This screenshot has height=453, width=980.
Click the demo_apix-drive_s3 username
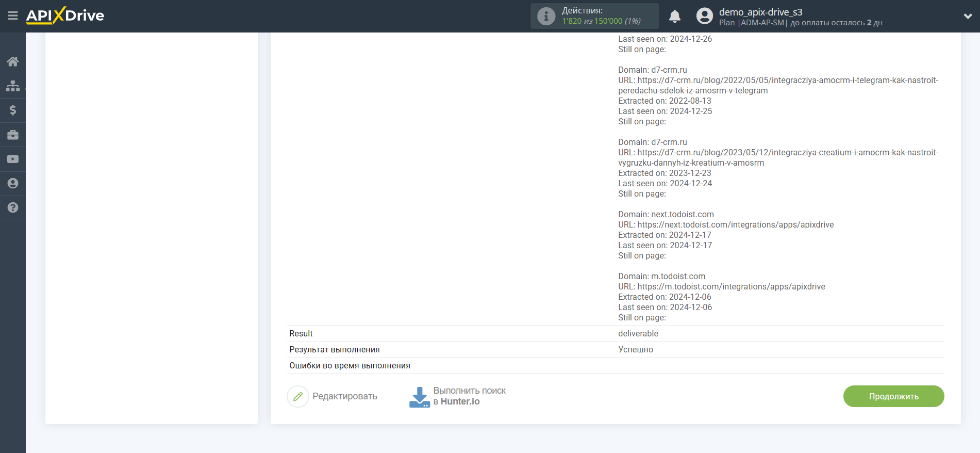pos(760,12)
